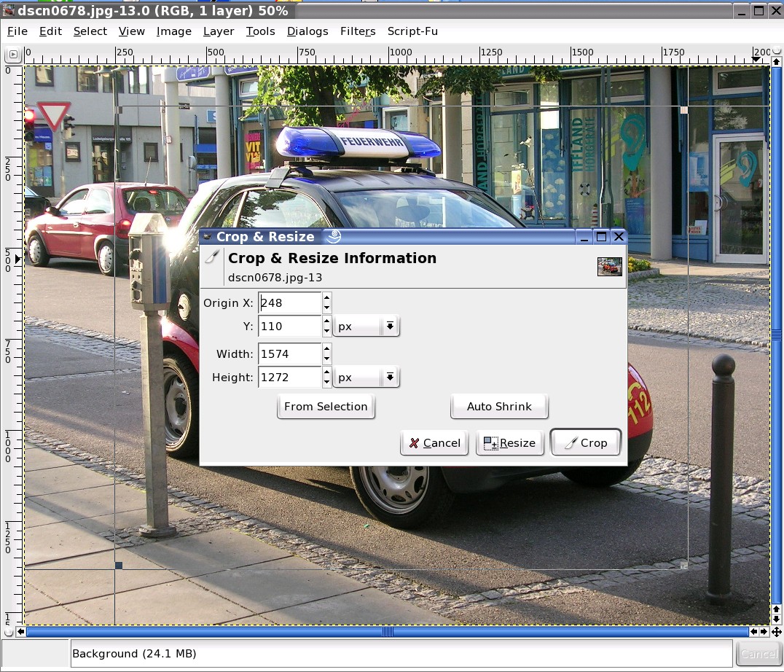Click the horizontal scrollbar left arrow
784x672 pixels.
click(20, 632)
